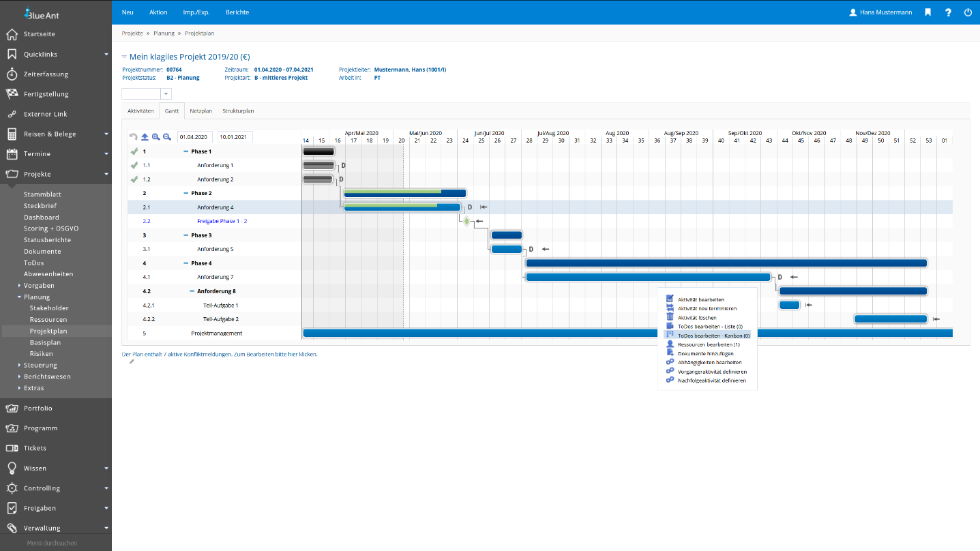980x551 pixels.
Task: Click the undo arrow in Gantt toolbar
Action: 134,137
